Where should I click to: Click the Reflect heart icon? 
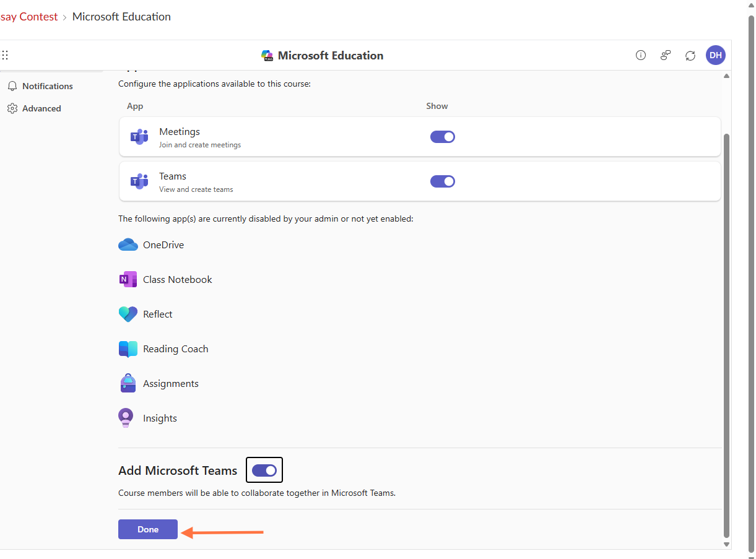(128, 314)
